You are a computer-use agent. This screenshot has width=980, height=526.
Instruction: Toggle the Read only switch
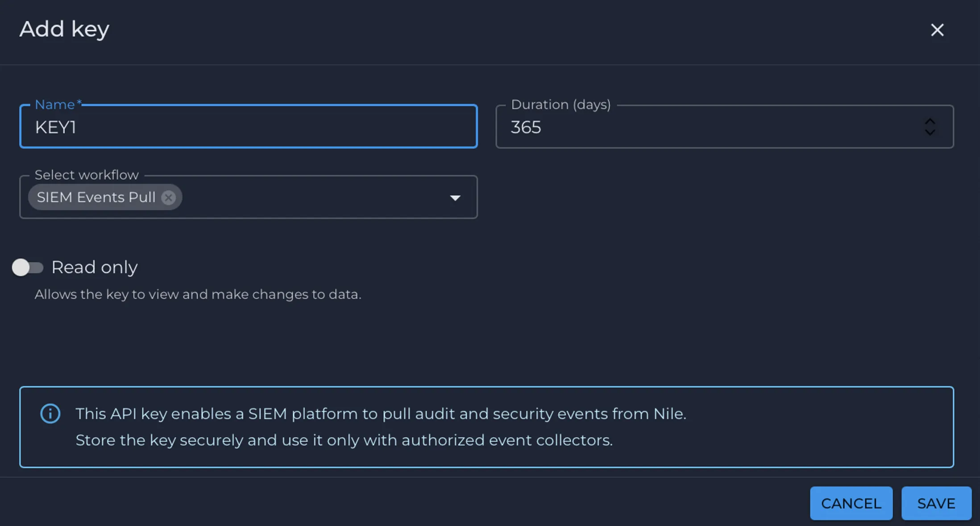tap(28, 267)
